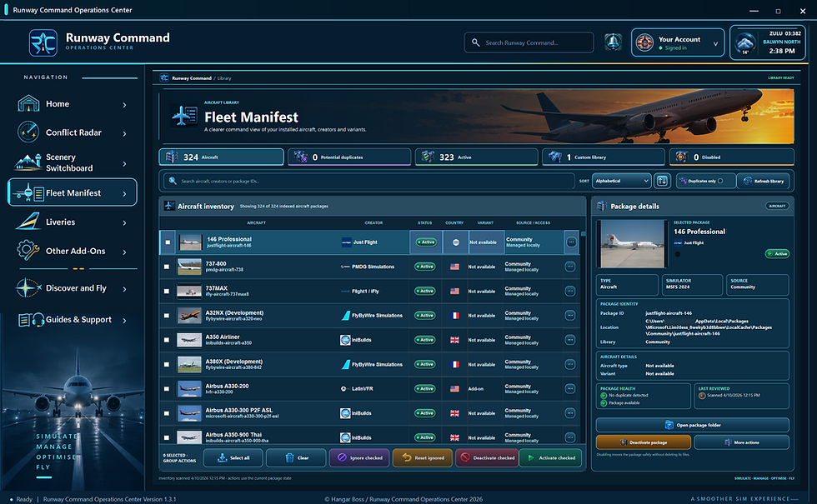Screen dimensions: 817x504
Task: Open row options for 737-800
Action: click(x=570, y=267)
